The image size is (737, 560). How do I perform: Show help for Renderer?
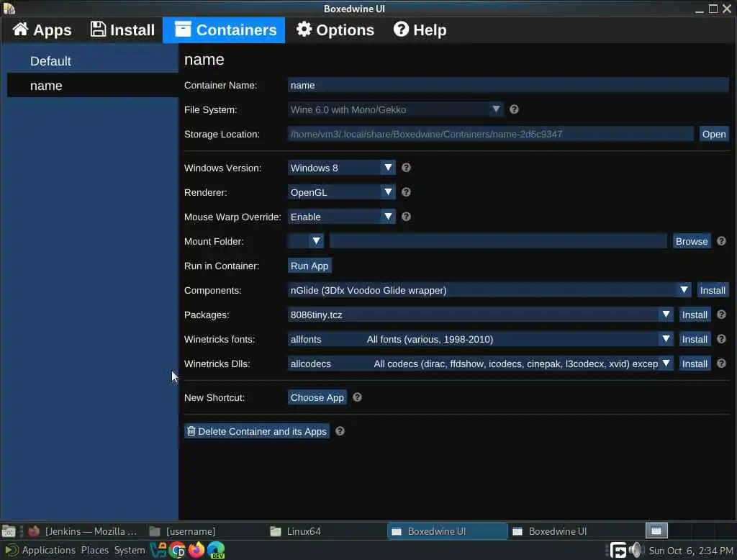406,192
